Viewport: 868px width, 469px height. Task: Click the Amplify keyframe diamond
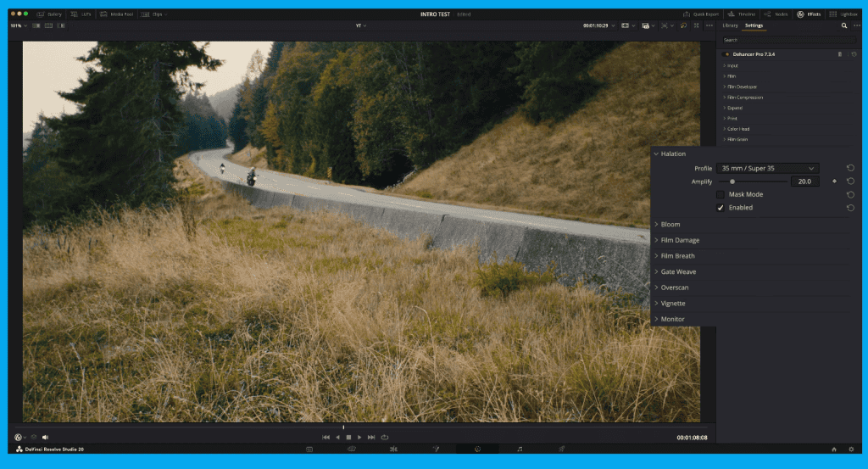tap(834, 181)
